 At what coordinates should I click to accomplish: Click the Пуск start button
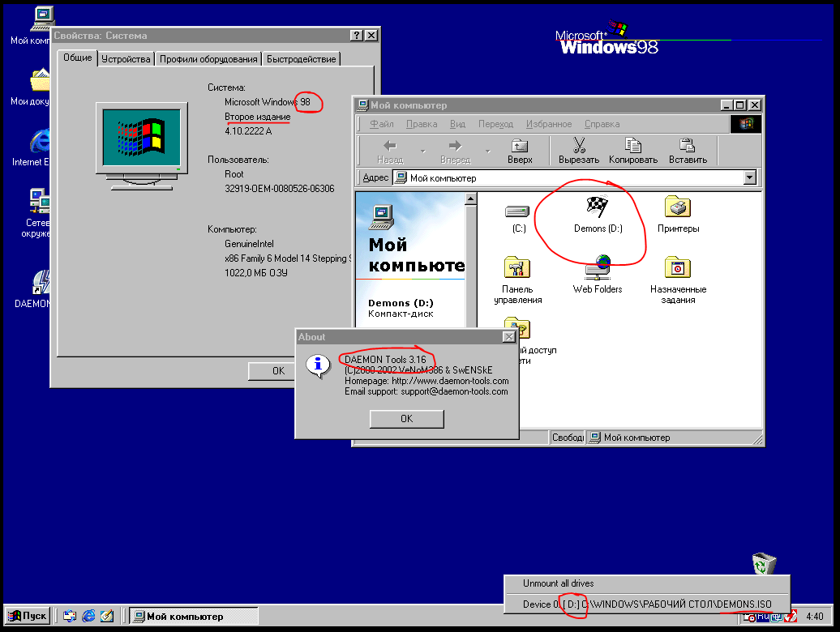click(x=27, y=617)
